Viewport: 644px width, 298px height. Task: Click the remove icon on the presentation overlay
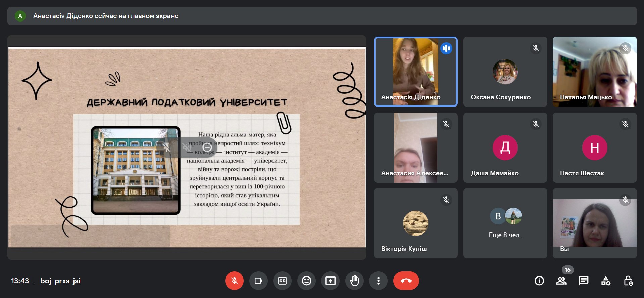tap(207, 147)
